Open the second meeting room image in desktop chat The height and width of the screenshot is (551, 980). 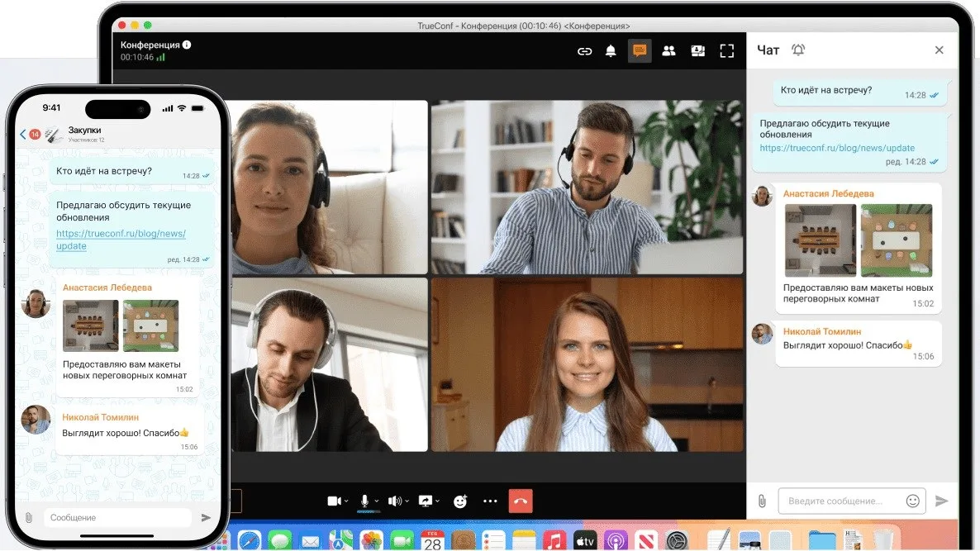[897, 240]
